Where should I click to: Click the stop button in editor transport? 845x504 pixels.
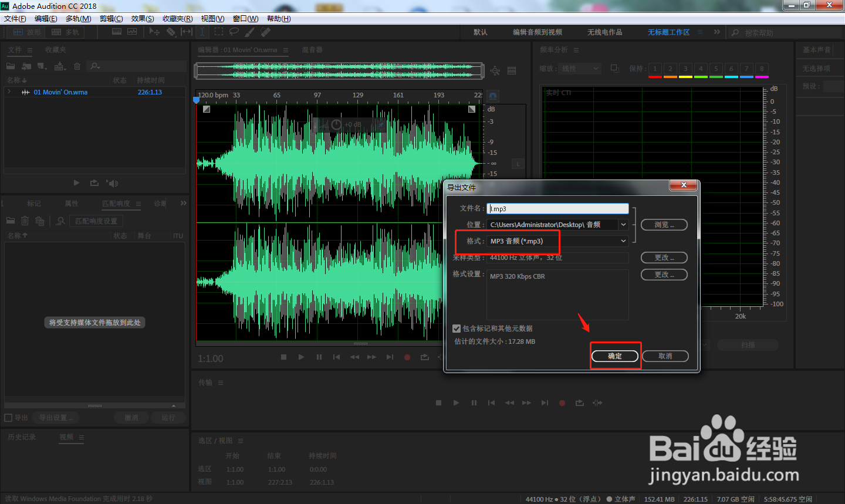[x=283, y=357]
